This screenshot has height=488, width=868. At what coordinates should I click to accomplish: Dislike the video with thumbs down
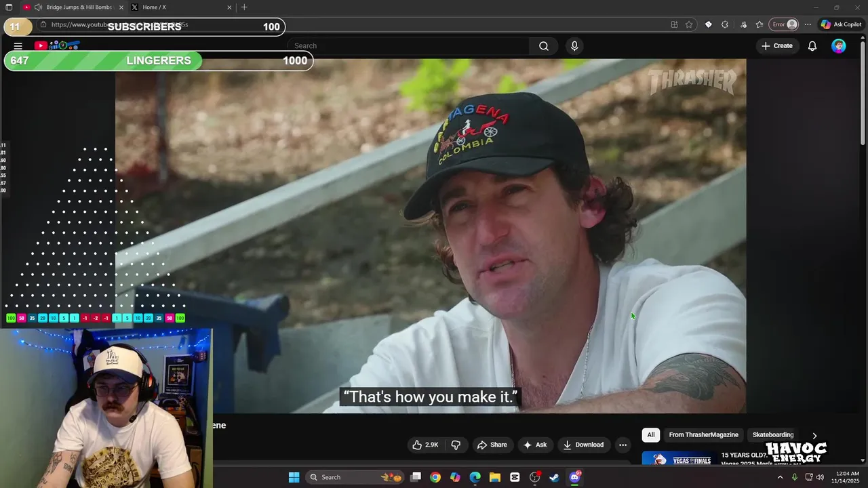[x=456, y=445]
